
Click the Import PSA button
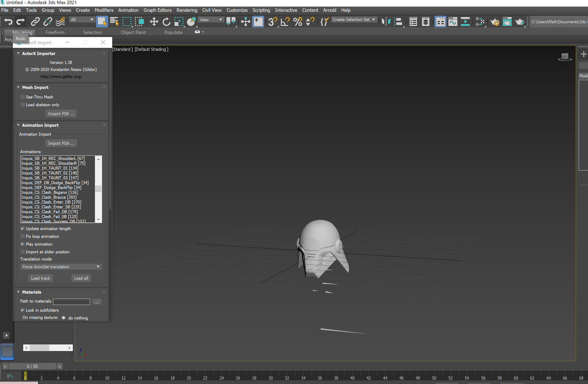pos(61,143)
